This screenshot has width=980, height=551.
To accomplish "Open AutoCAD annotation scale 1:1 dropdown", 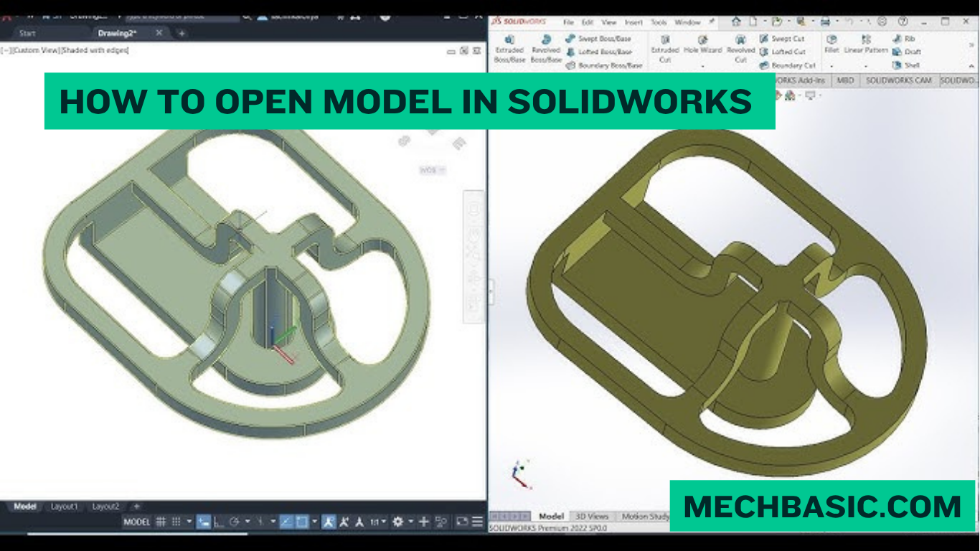I will pyautogui.click(x=378, y=522).
